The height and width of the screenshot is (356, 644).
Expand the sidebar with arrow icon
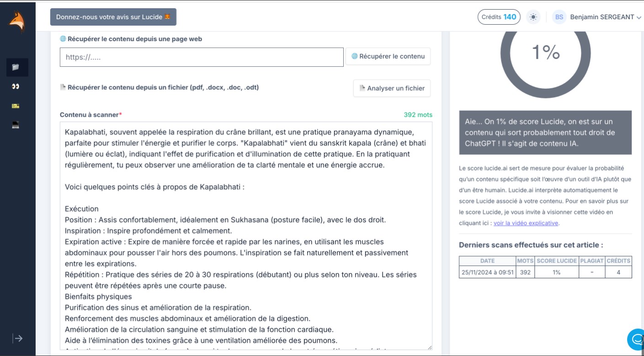[18, 339]
